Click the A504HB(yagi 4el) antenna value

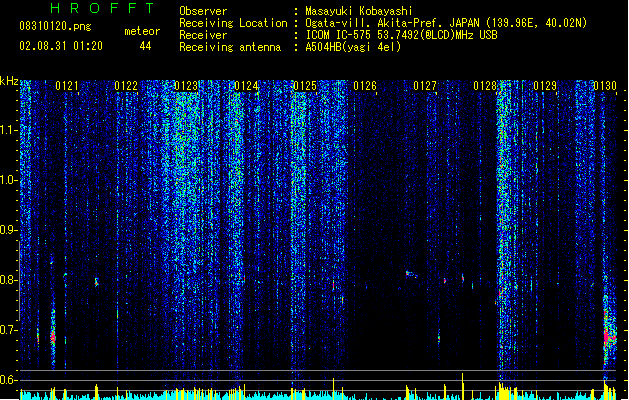tap(353, 47)
